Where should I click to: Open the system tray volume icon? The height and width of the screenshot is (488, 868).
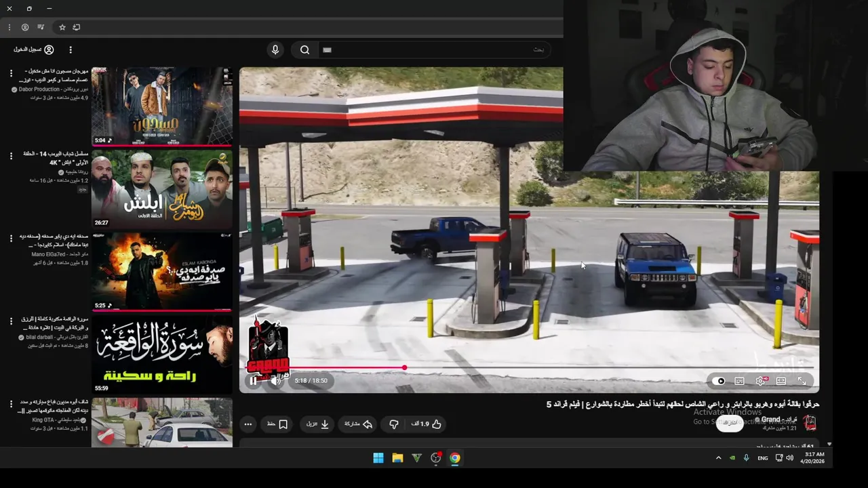pos(789,458)
